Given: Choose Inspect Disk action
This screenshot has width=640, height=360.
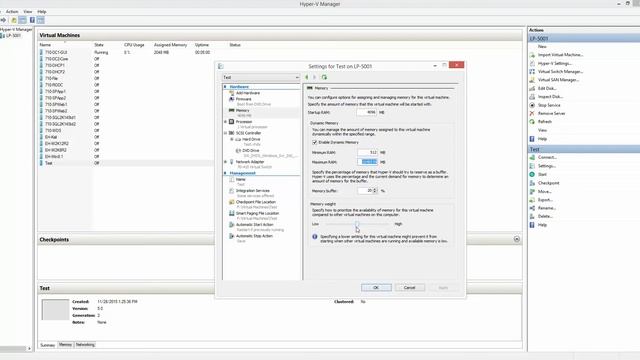Looking at the screenshot, I should (550, 97).
